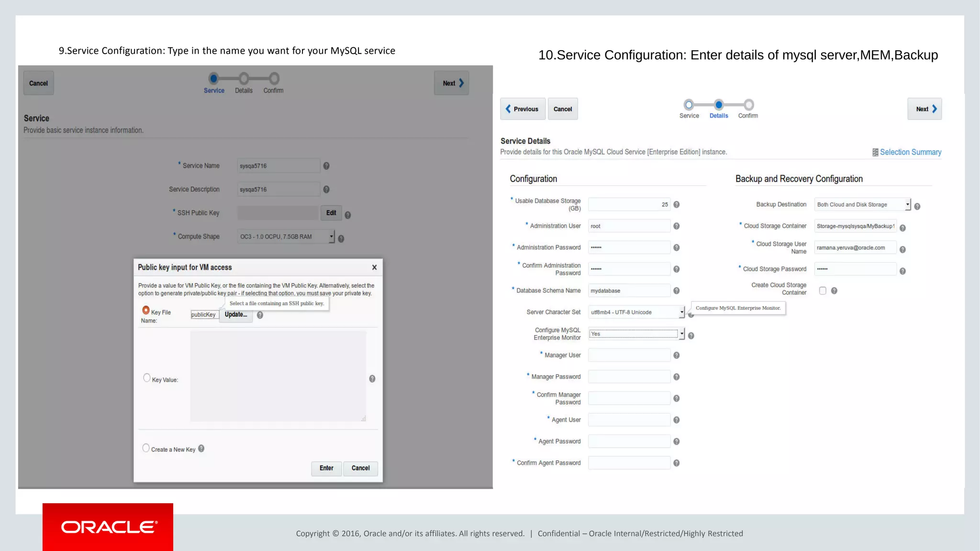The width and height of the screenshot is (980, 551).
Task: Open help icon for Create Cloud Storage Container
Action: coord(834,291)
